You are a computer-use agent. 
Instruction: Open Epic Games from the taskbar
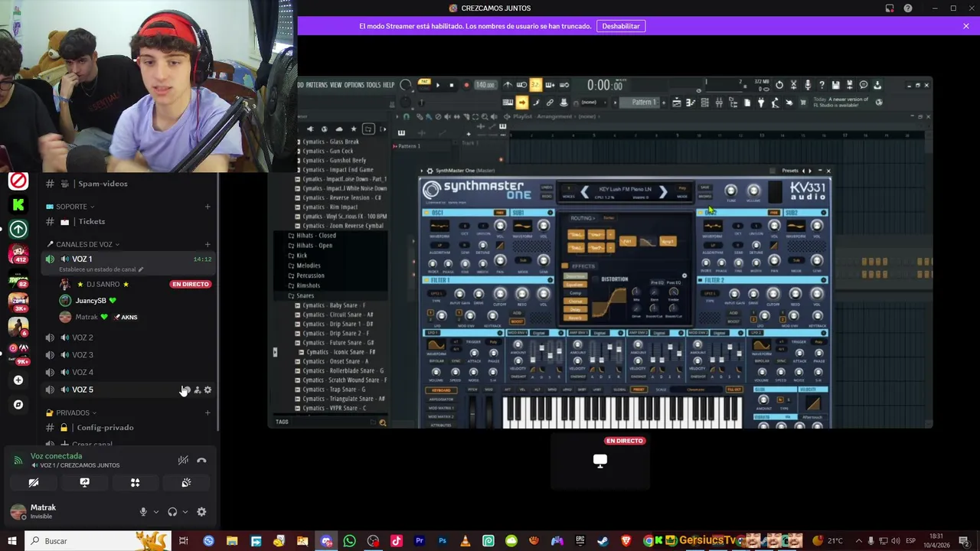tap(580, 541)
